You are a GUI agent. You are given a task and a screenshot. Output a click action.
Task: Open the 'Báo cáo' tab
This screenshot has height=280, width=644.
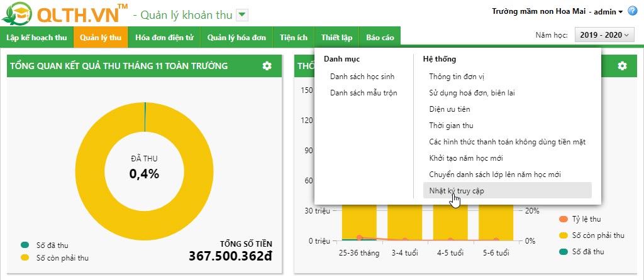coord(380,37)
